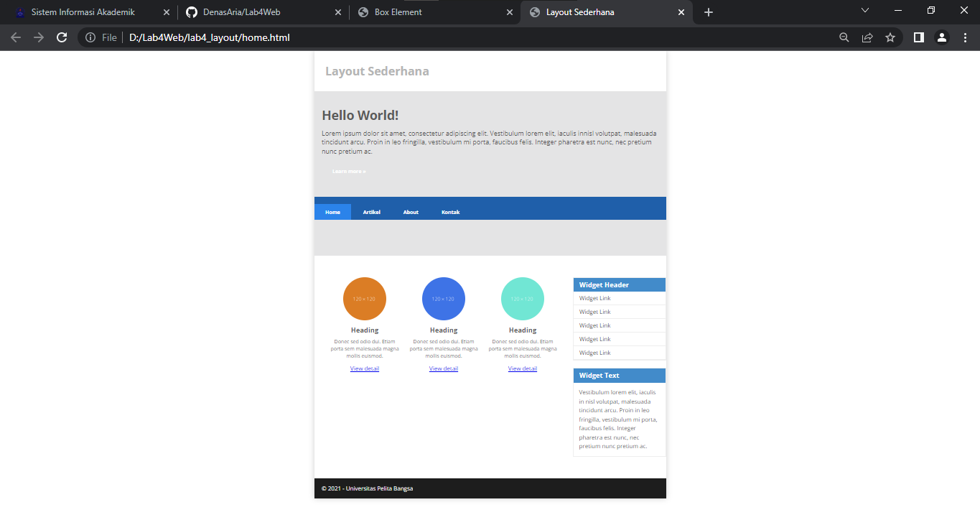This screenshot has height=520, width=980.
Task: Click View detail under the blue circle
Action: coord(444,368)
